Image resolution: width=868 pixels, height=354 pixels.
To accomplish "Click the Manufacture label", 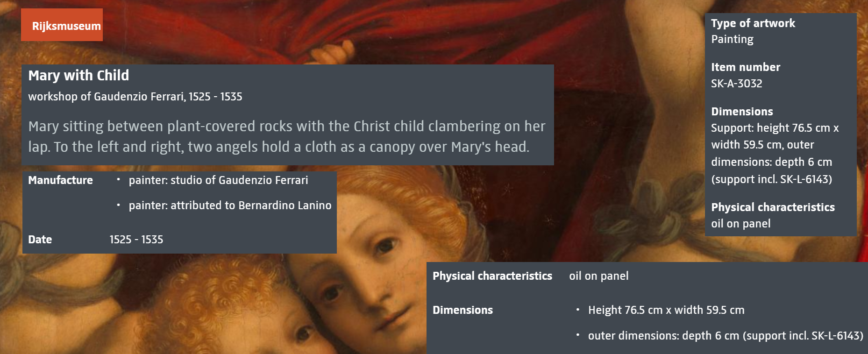I will 60,180.
